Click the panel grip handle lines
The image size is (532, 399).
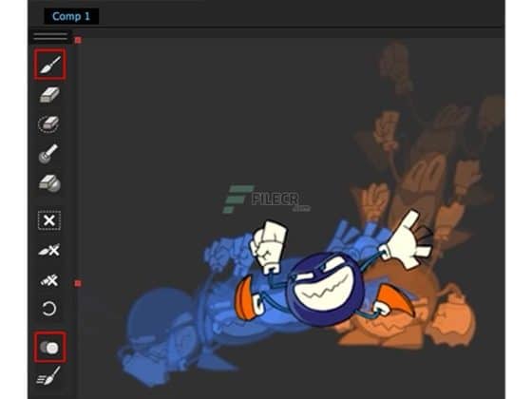(x=50, y=36)
